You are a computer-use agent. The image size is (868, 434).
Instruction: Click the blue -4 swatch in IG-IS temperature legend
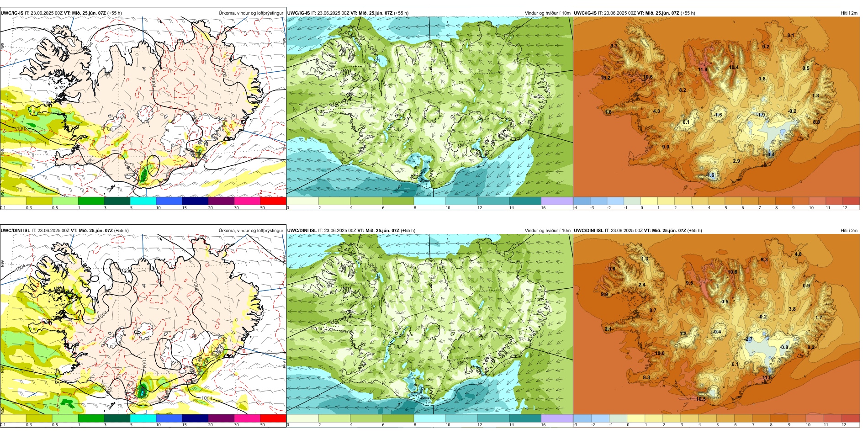582,201
